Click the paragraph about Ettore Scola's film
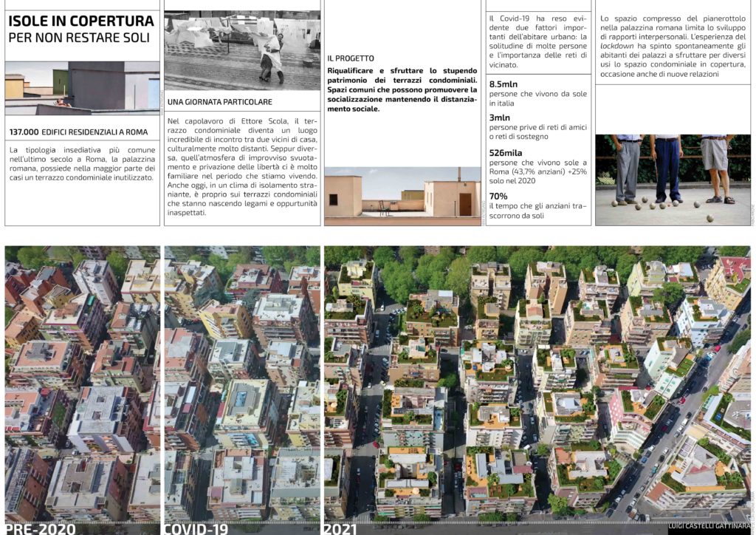Image resolution: width=756 pixels, height=535 pixels. pos(242,167)
